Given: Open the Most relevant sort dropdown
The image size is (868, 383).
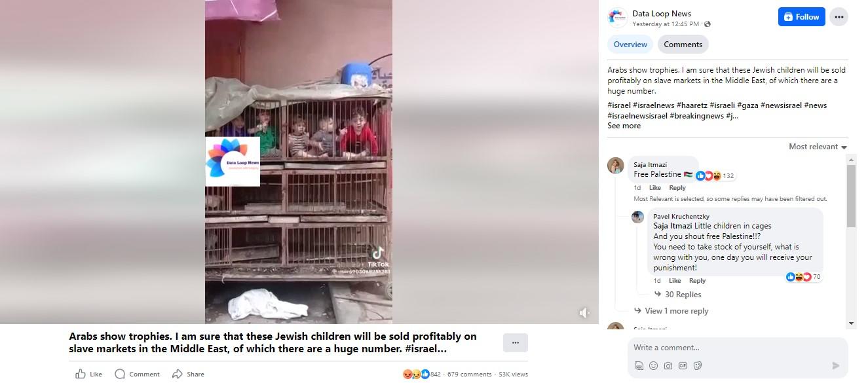Looking at the screenshot, I should (x=818, y=147).
